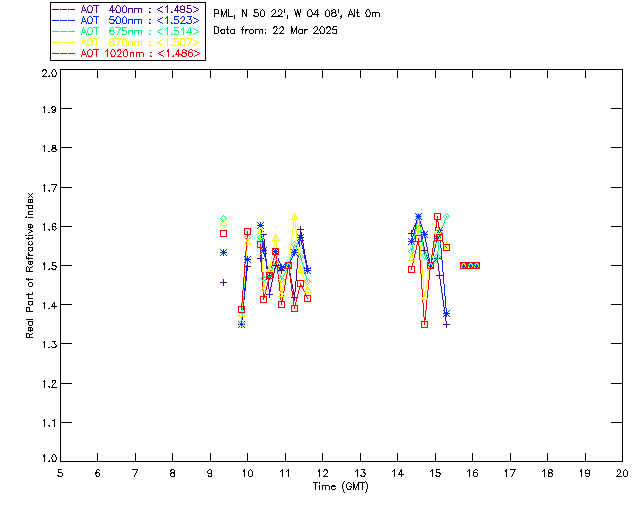Screen dimensions: 640x512
Task: Click the AOT 500nm legend entry
Action: [x=127, y=20]
